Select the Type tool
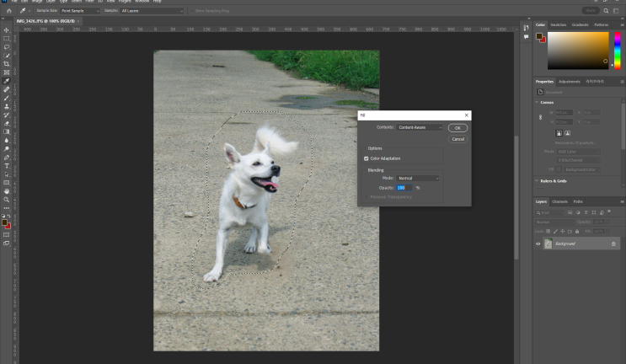The height and width of the screenshot is (364, 626). point(7,165)
